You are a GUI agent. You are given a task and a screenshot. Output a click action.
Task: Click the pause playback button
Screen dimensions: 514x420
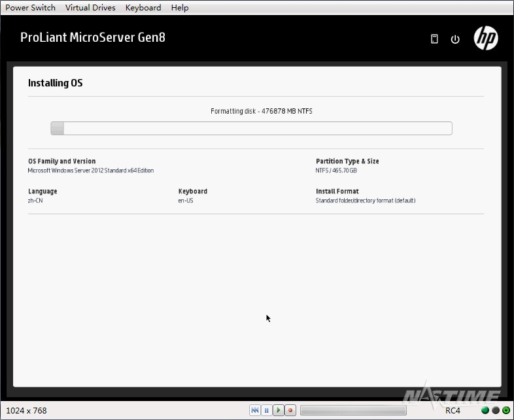click(267, 410)
